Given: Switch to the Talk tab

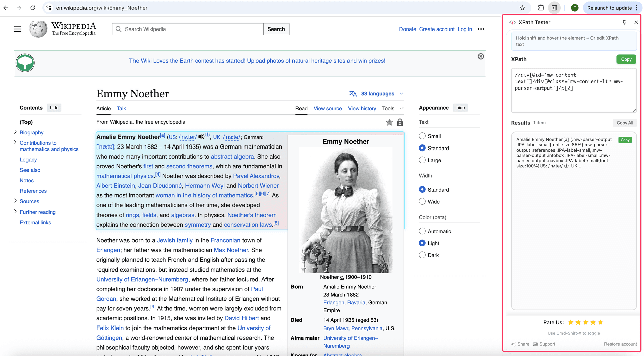Looking at the screenshot, I should [x=121, y=108].
